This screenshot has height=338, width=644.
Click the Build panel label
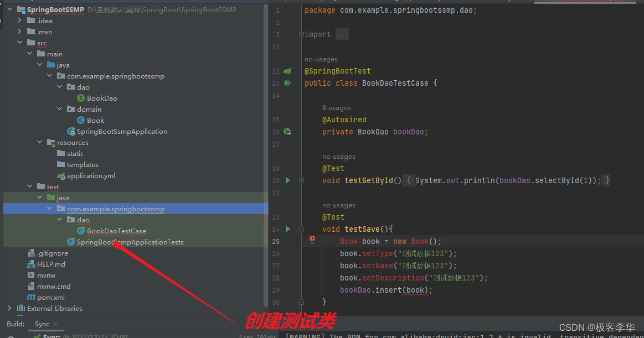pyautogui.click(x=16, y=324)
